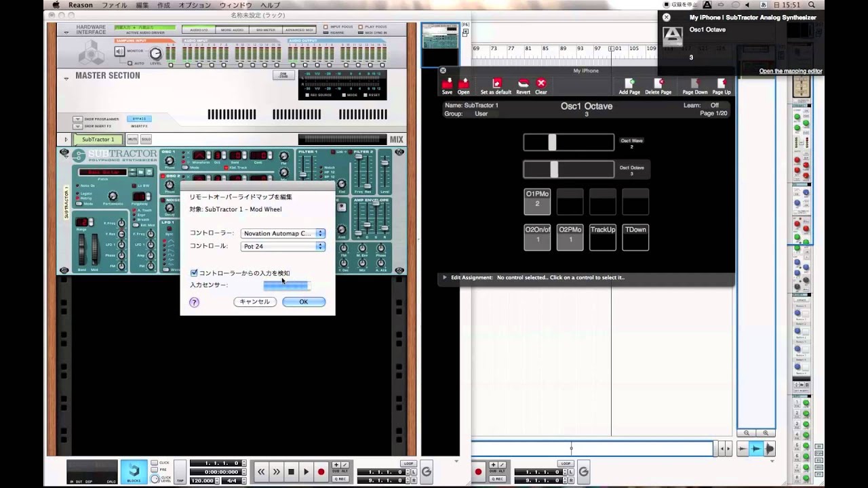Viewport: 868px width, 488px height.
Task: Click the Delete Page icon
Action: pos(658,83)
